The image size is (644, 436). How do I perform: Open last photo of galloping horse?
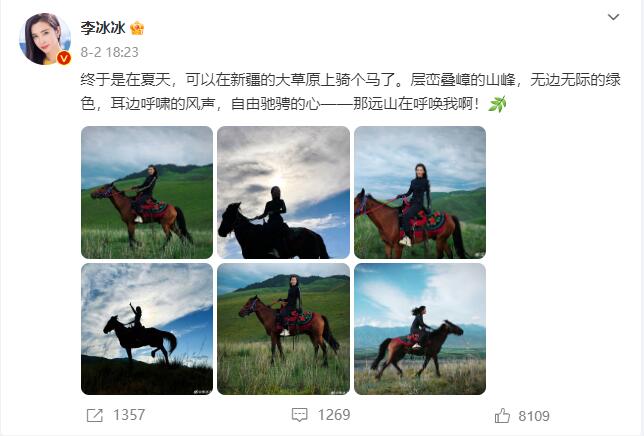coord(420,329)
